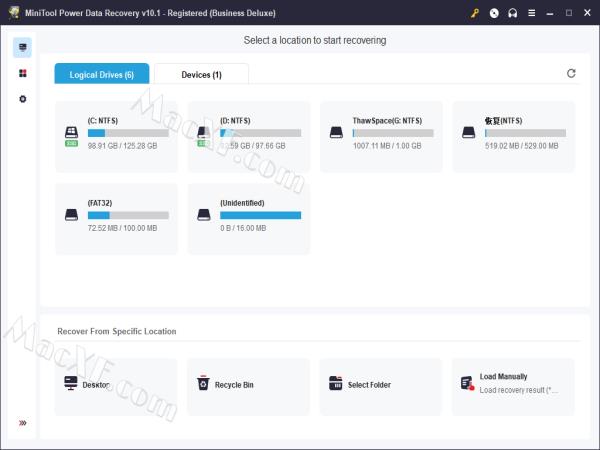Click the 1007.11 MB / 1.00 GB text
The width and height of the screenshot is (600, 450).
pyautogui.click(x=387, y=146)
